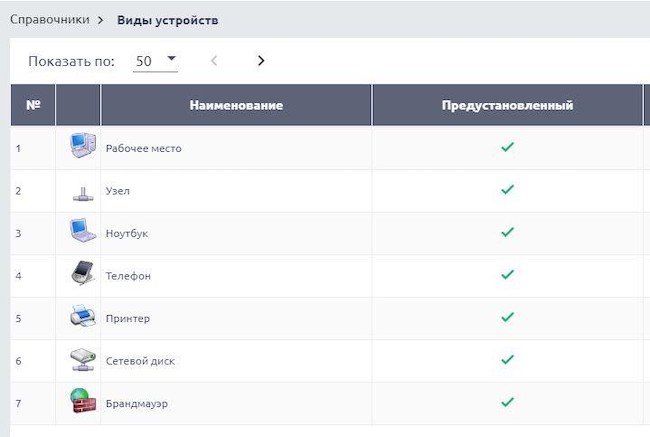The height and width of the screenshot is (437, 650).
Task: Click preinstalled checkmark for Ноутбук
Action: (x=507, y=232)
